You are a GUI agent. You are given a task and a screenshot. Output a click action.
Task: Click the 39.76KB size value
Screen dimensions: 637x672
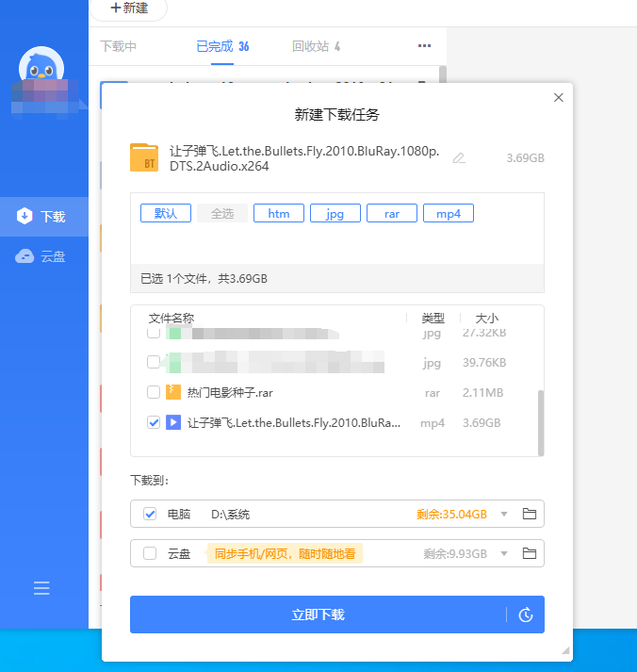point(484,363)
